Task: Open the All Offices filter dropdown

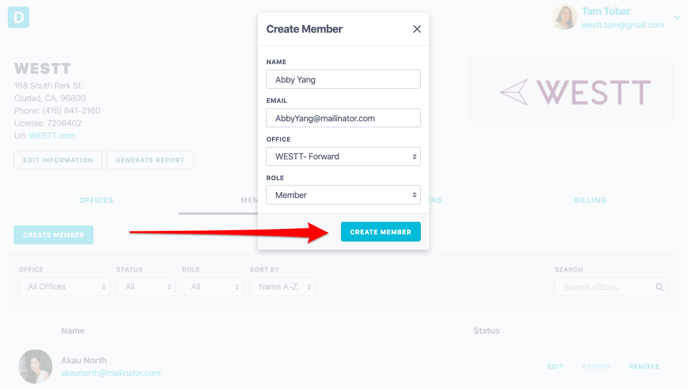Action: pos(64,287)
